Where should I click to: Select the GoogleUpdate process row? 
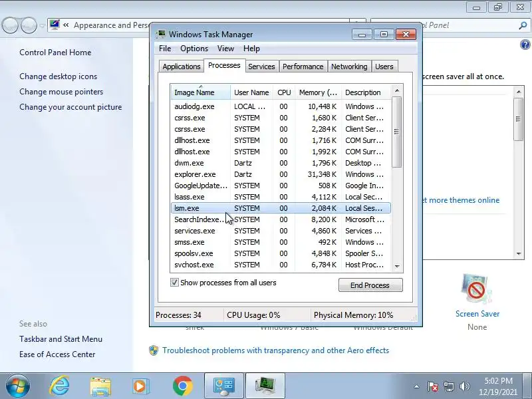click(281, 186)
